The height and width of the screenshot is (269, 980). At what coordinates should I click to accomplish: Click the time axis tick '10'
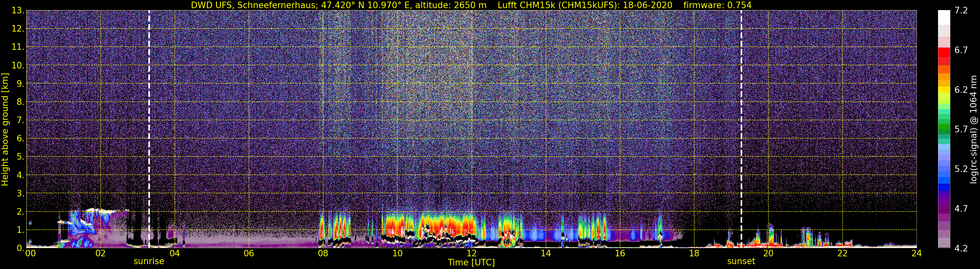click(x=397, y=253)
